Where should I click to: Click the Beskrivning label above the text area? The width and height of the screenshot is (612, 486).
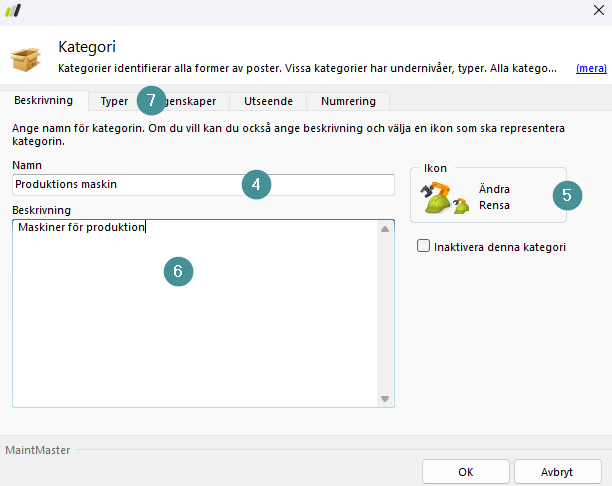coord(41,210)
